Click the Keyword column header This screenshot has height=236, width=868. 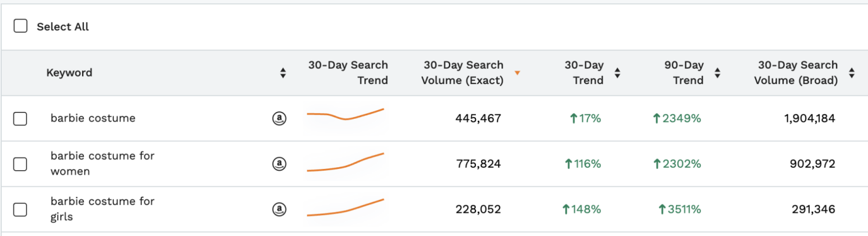69,73
